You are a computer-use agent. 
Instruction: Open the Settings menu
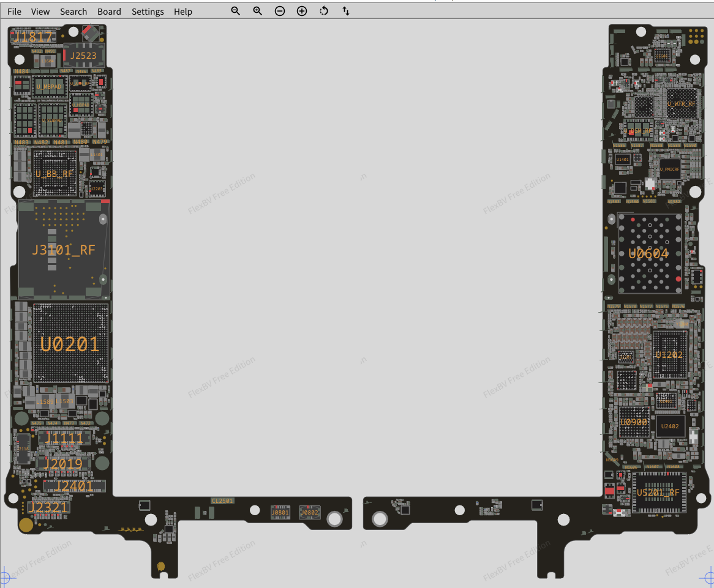tap(148, 12)
